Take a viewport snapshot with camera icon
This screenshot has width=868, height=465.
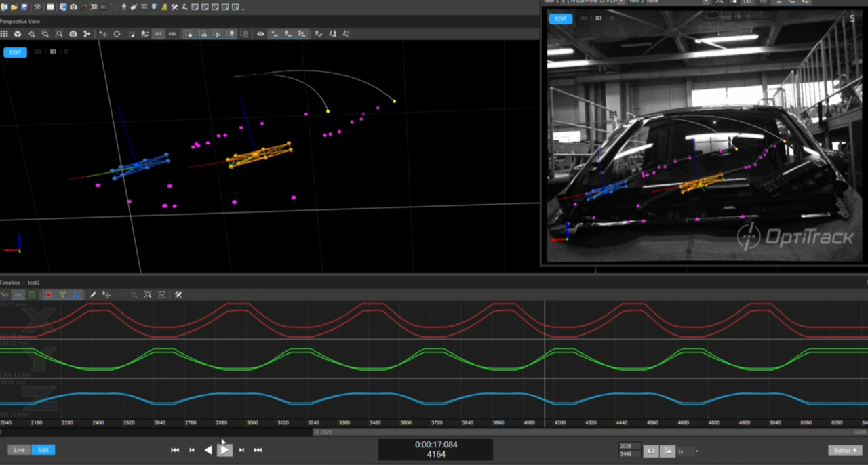tap(73, 34)
